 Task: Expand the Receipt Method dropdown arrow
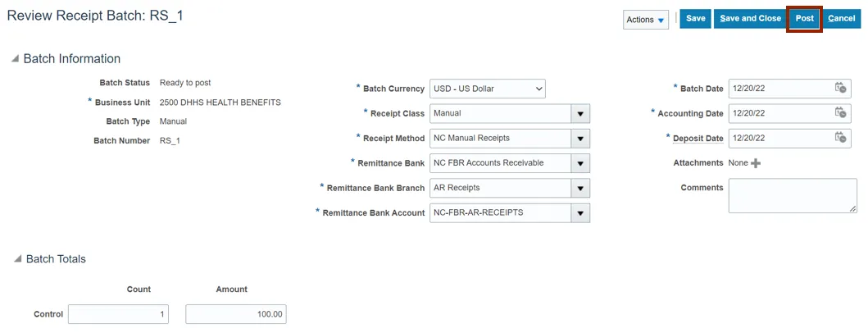(580, 139)
